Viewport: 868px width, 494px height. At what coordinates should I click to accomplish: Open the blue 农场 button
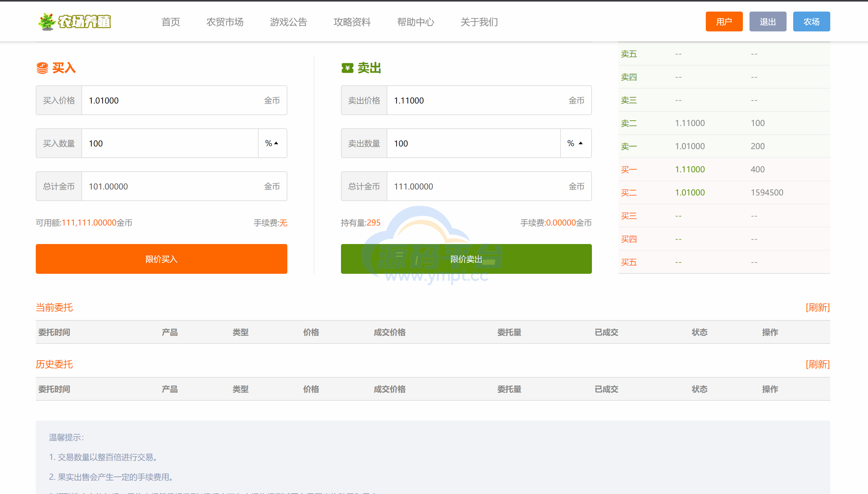[811, 22]
